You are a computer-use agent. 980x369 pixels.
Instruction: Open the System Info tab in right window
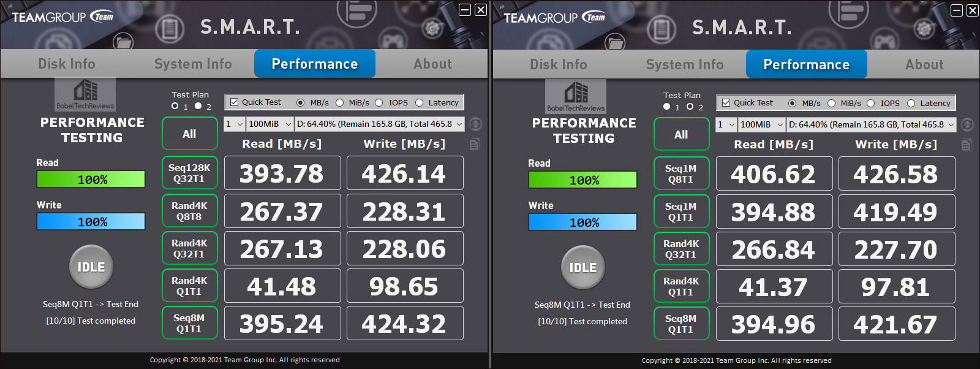point(685,64)
